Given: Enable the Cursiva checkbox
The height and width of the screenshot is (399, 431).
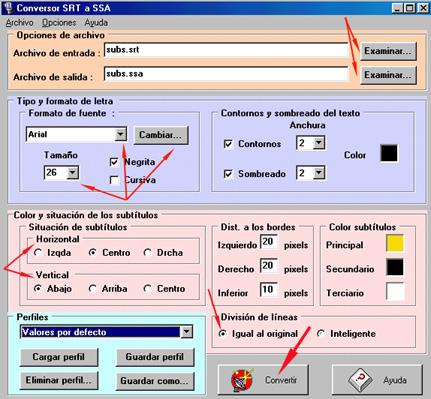Looking at the screenshot, I should (x=114, y=180).
